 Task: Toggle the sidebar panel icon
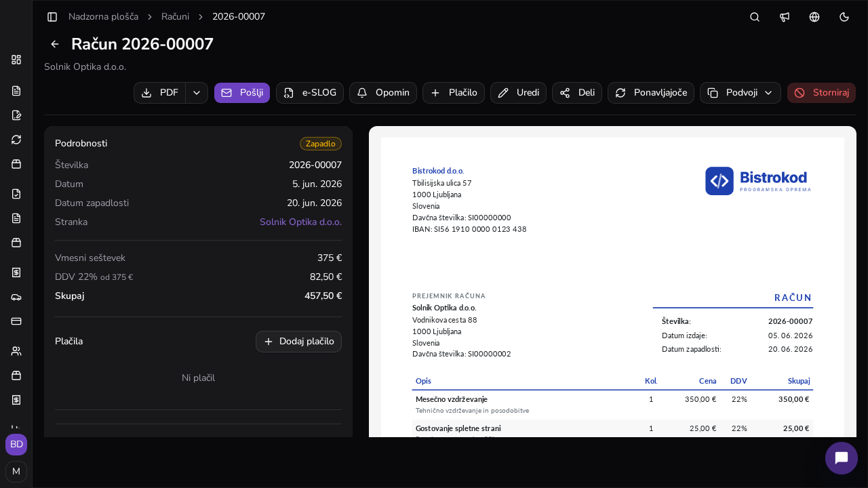pos(52,16)
